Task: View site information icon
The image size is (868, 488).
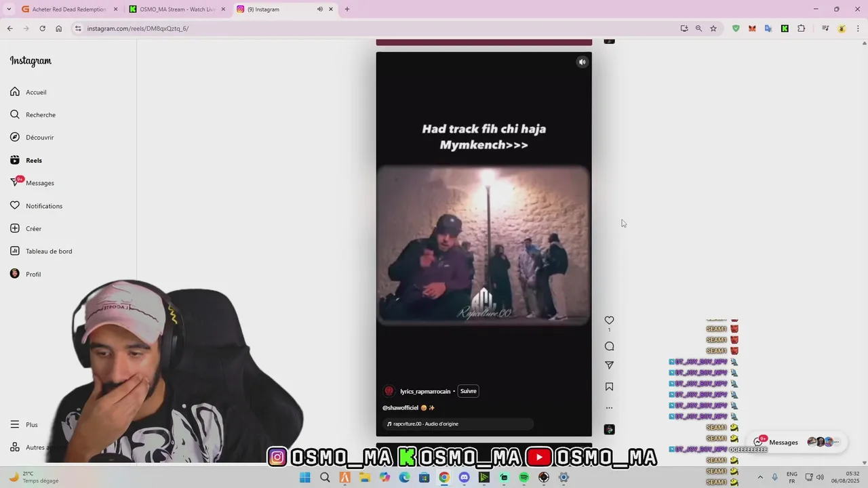Action: pyautogui.click(x=78, y=28)
